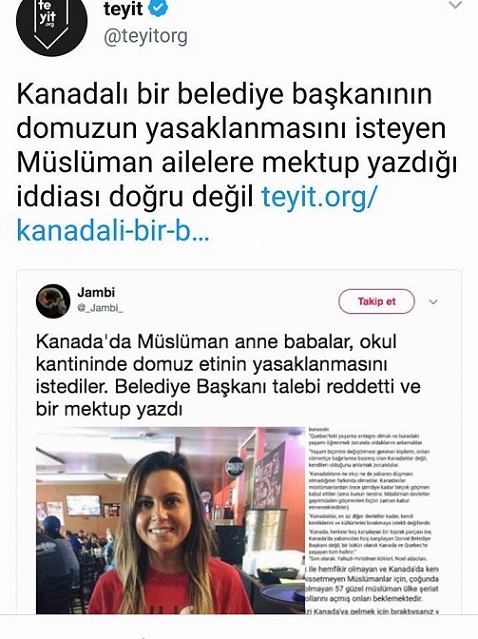Expand the quoted tweet dropdown chevron

point(433,302)
